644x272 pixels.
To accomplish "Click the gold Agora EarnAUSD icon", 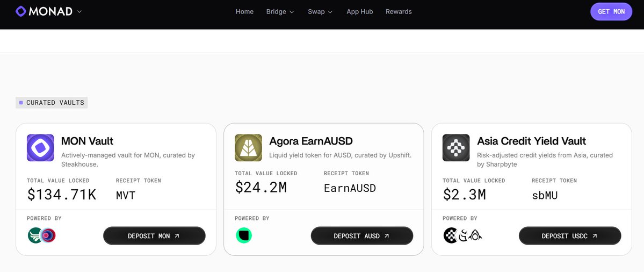I will (249, 147).
